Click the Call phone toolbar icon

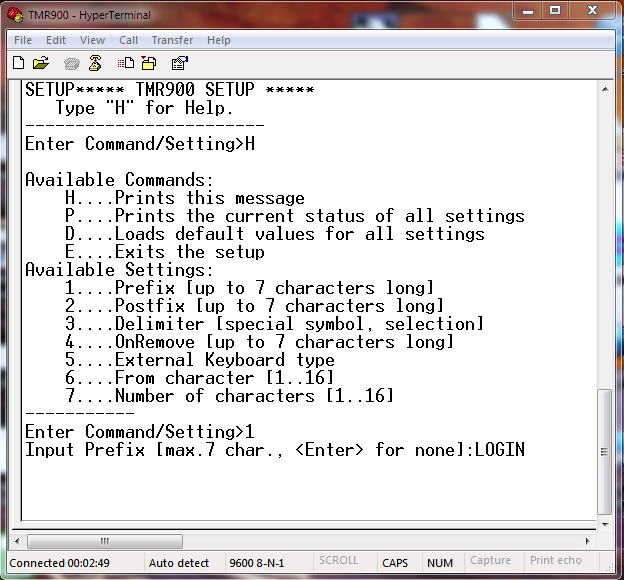pos(72,63)
